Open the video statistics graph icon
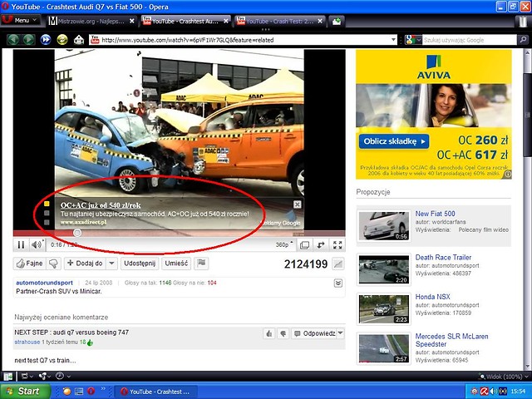 coord(338,264)
